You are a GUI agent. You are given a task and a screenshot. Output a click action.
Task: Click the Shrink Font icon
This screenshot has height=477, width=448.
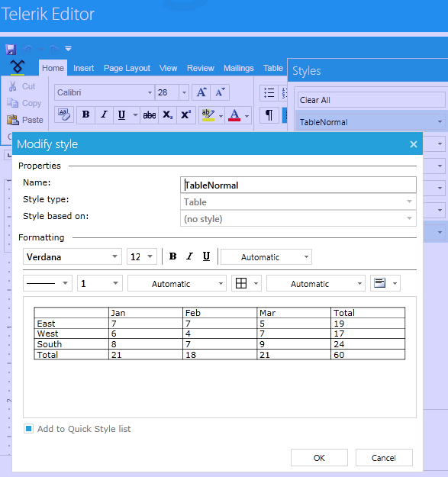tap(220, 92)
